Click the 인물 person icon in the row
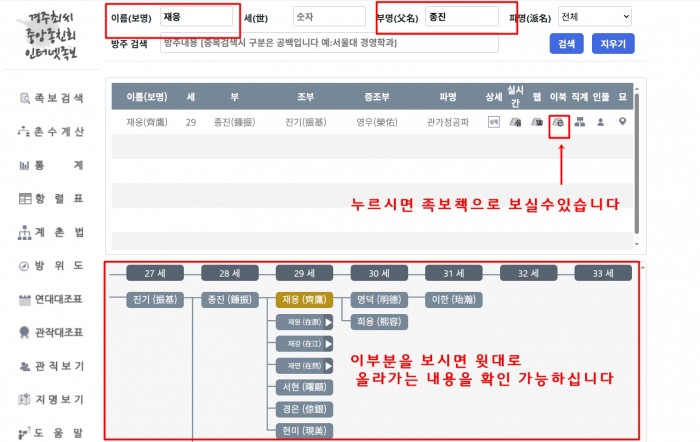Image resolution: width=700 pixels, height=442 pixels. pos(601,122)
